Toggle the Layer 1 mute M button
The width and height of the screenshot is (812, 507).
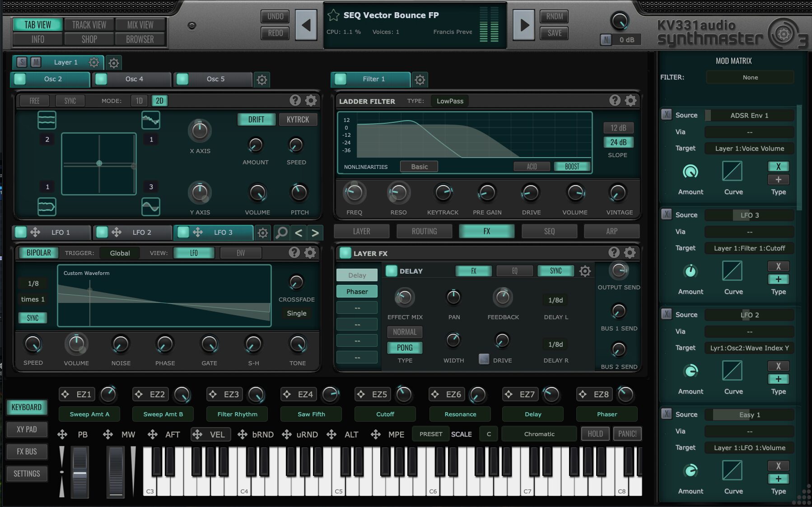point(36,62)
